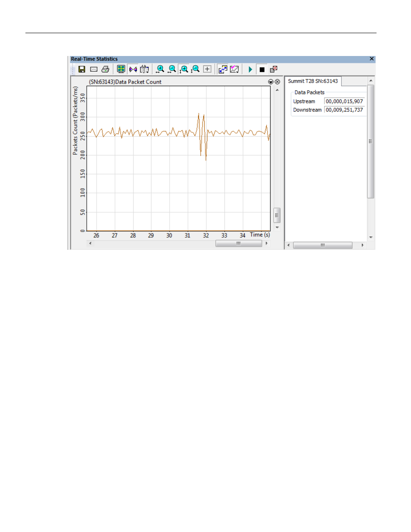Click the right panel horizontal scroll right arrow

coord(362,245)
